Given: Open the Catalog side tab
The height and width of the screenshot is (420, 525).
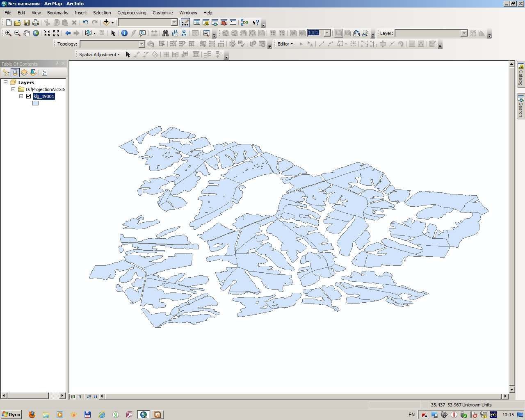Looking at the screenshot, I should [x=520, y=74].
